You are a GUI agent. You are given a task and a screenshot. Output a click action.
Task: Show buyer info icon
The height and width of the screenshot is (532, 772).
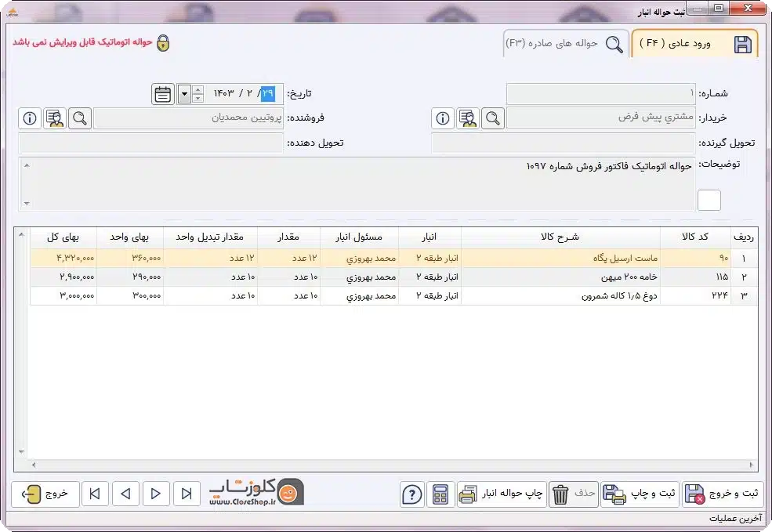click(x=443, y=118)
